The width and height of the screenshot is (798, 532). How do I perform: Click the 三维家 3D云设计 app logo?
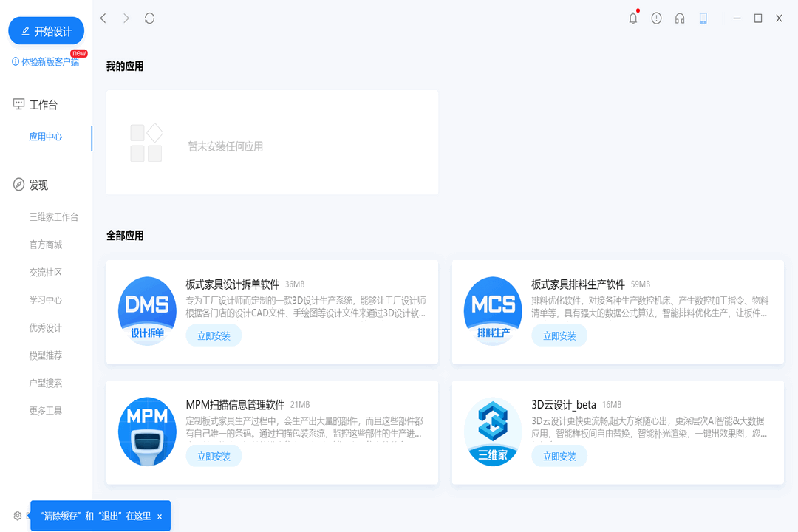(493, 432)
